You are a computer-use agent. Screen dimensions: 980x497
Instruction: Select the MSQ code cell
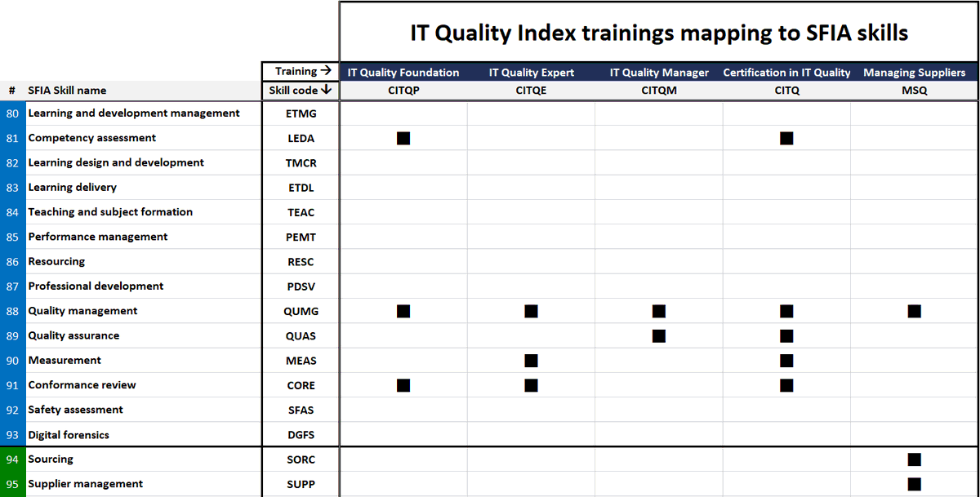tap(915, 91)
